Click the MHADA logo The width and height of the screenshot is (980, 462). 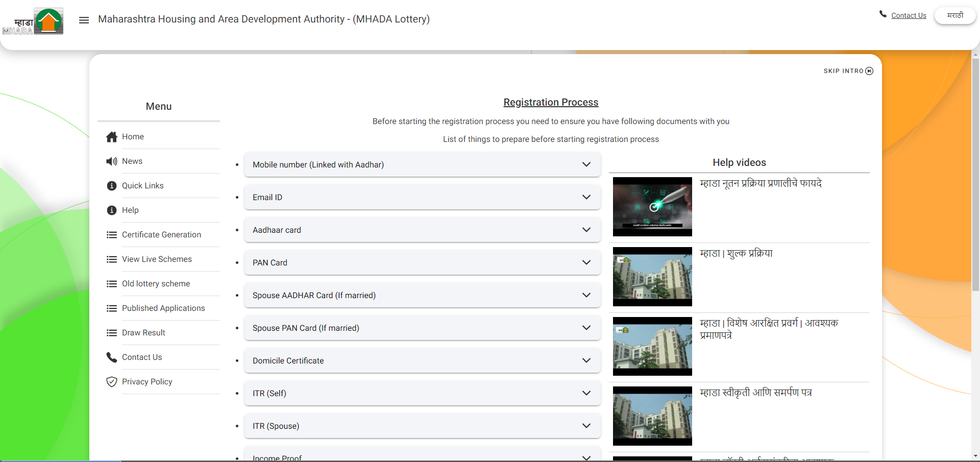pyautogui.click(x=33, y=21)
